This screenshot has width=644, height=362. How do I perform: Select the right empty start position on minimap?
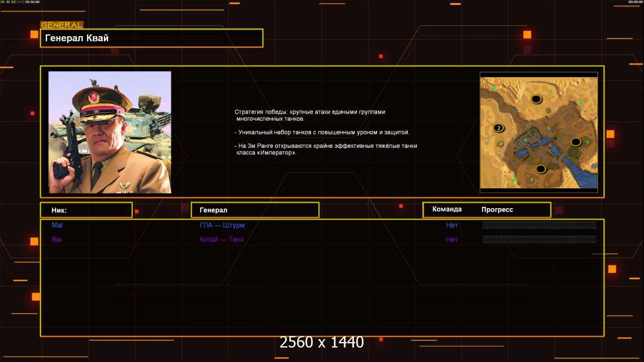click(576, 142)
